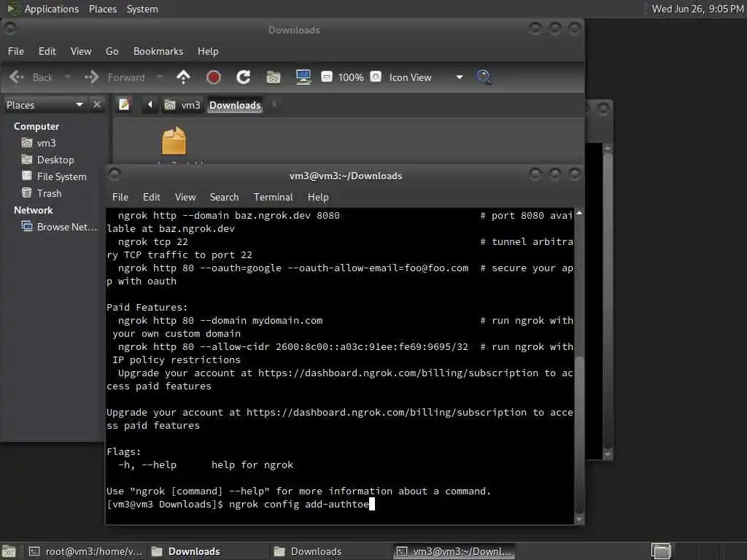
Task: Switch to the bold Downloads taskbar button
Action: click(x=208, y=551)
